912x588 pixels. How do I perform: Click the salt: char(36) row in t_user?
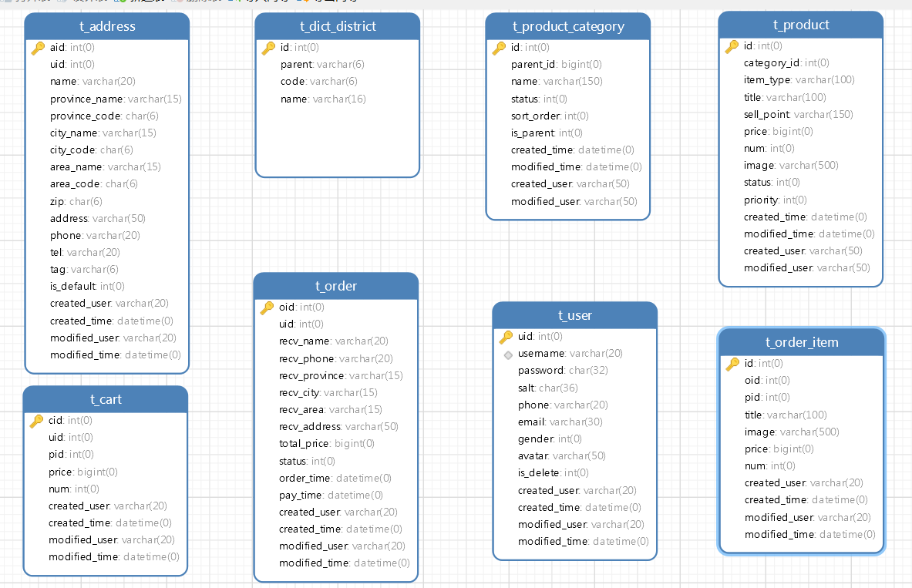click(x=548, y=388)
